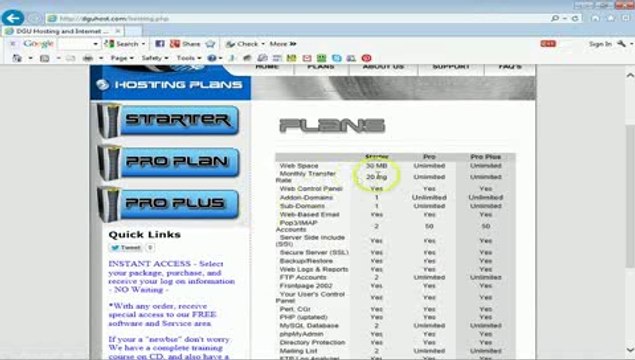Viewport: 635px width, 360px height.
Task: Click More in Google toolbar
Action: [x=283, y=44]
